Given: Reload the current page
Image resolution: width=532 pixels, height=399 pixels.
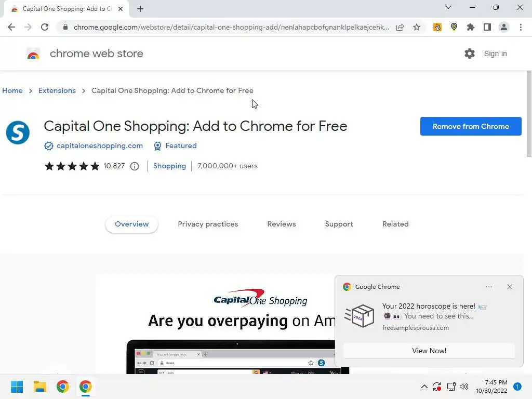Looking at the screenshot, I should (45, 27).
